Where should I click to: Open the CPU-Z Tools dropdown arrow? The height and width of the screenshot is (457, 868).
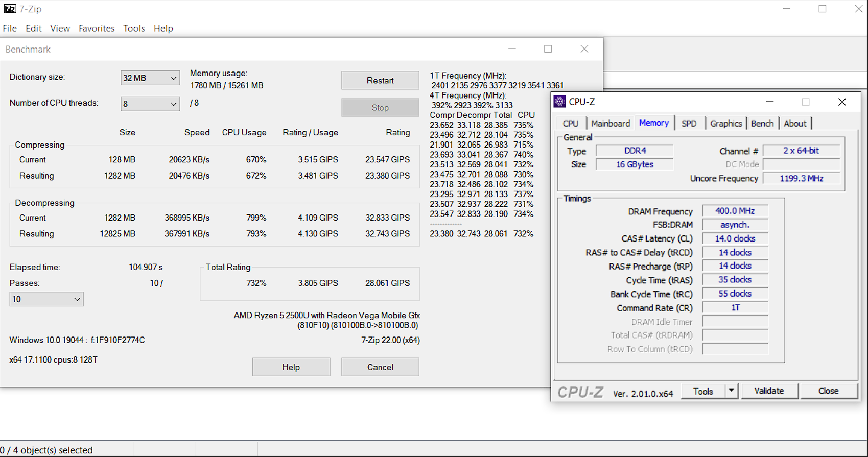[x=732, y=391]
